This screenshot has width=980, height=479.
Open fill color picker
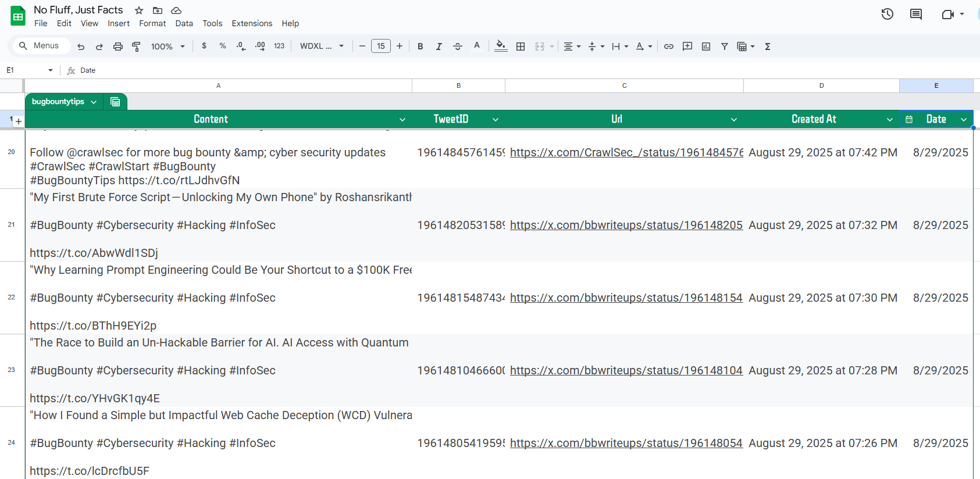(x=501, y=46)
